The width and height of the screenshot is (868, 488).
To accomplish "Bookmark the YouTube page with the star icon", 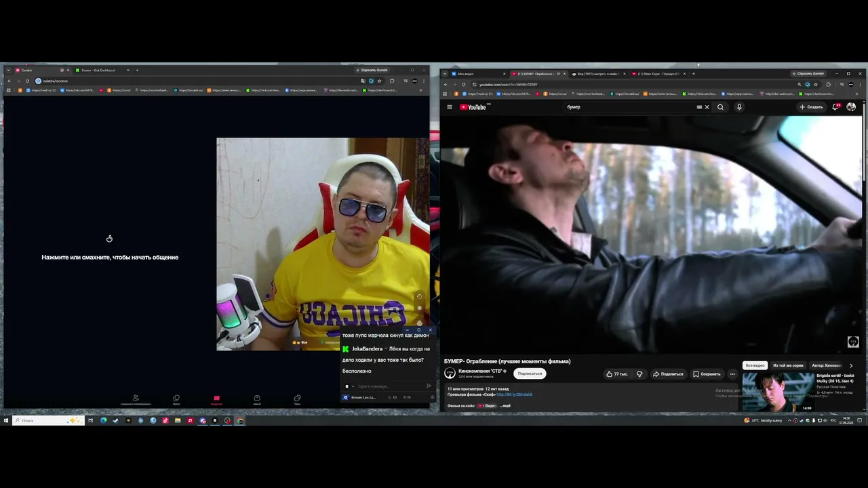I will [x=816, y=85].
